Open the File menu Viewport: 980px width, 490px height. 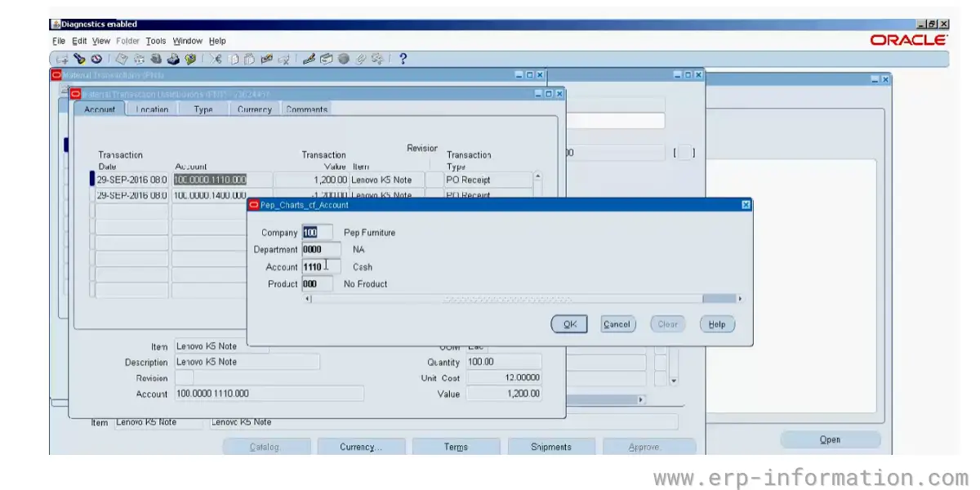pyautogui.click(x=59, y=41)
